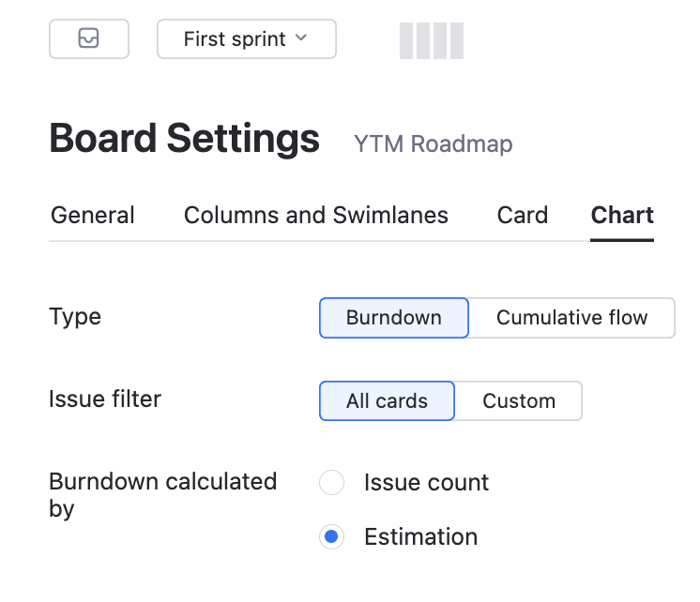Click the chevron arrow beside First sprint
This screenshot has height=602, width=700.
click(x=301, y=38)
